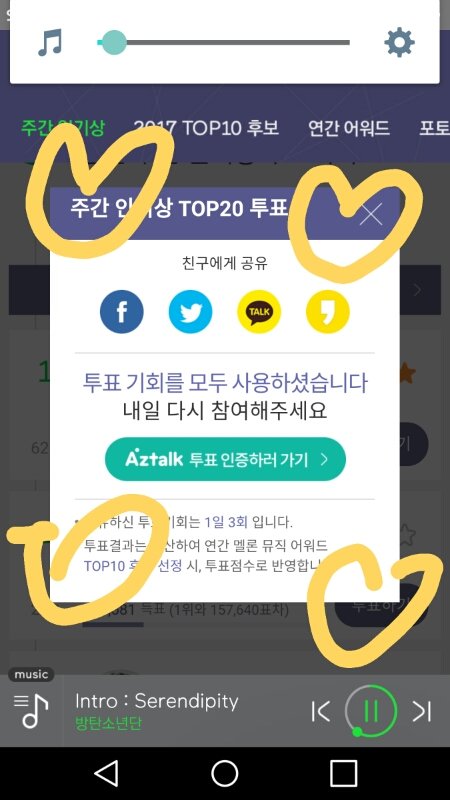Screen dimensions: 450x800
Task: Tap the Android home circle button
Action: tap(225, 773)
